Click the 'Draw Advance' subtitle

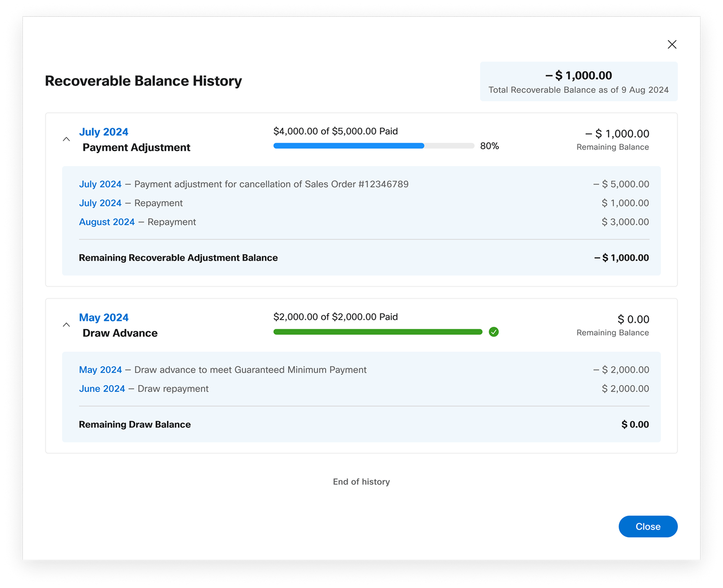tap(120, 333)
